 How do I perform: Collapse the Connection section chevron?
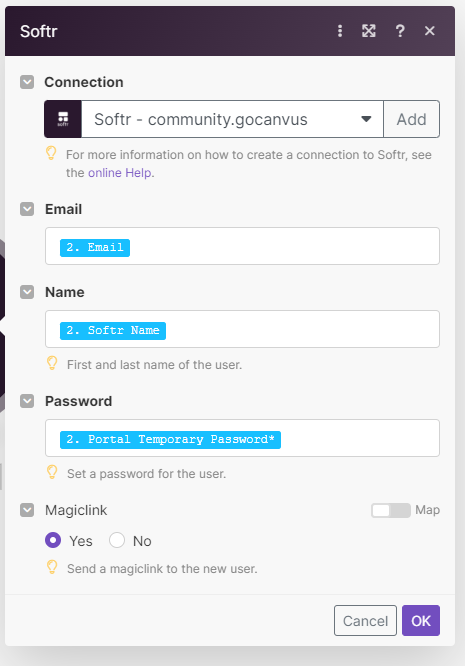[x=27, y=82]
